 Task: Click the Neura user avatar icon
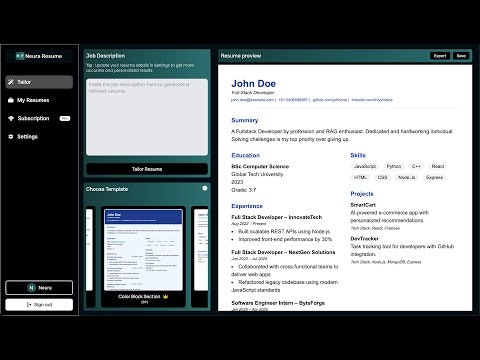tap(31, 288)
